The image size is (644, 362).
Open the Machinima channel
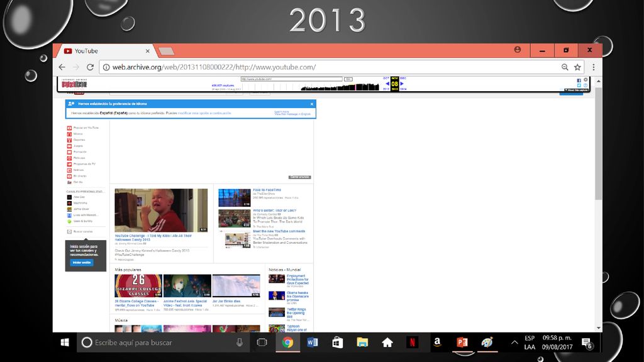point(77,203)
